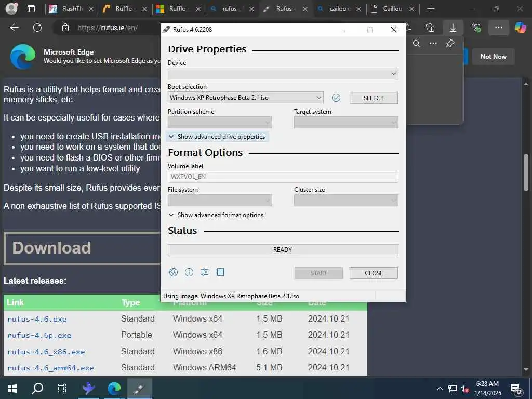Download rufus-4.6p.exe portable link
532x399 pixels.
click(39, 335)
